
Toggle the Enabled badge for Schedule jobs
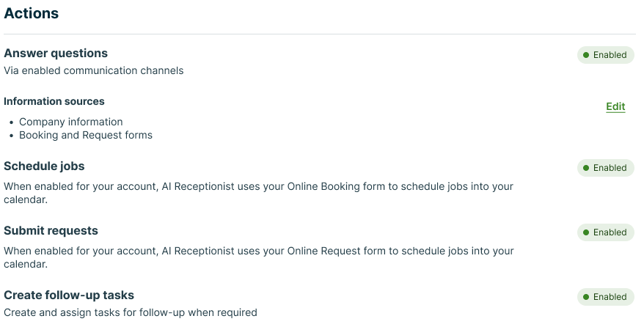(x=606, y=168)
